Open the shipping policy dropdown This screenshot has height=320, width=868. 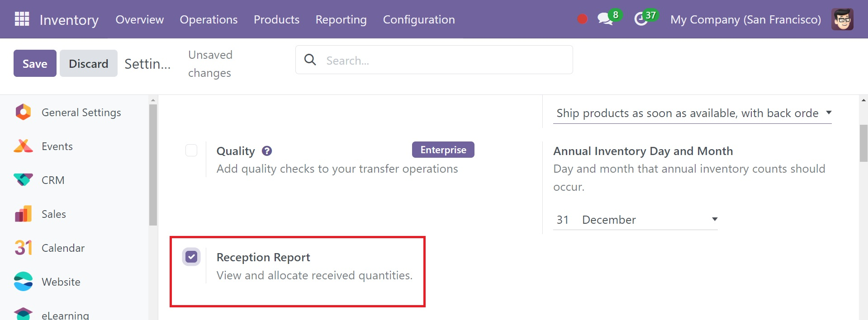[693, 113]
